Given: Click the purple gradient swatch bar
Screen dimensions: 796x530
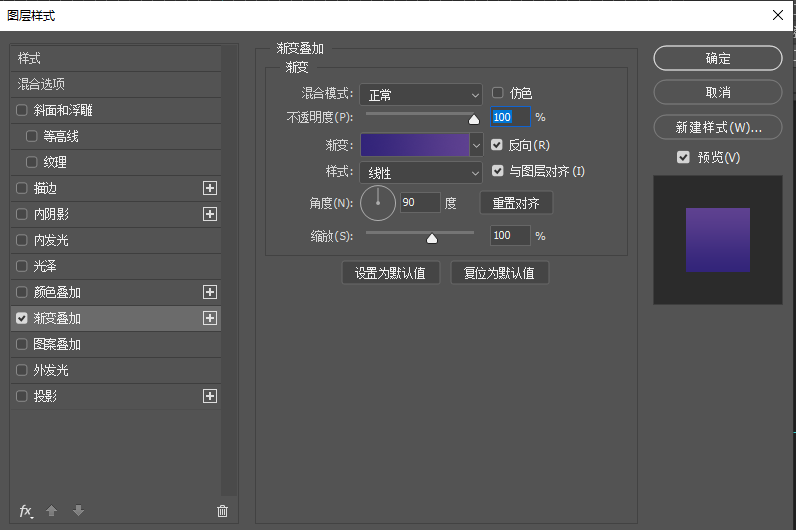Looking at the screenshot, I should click(415, 145).
